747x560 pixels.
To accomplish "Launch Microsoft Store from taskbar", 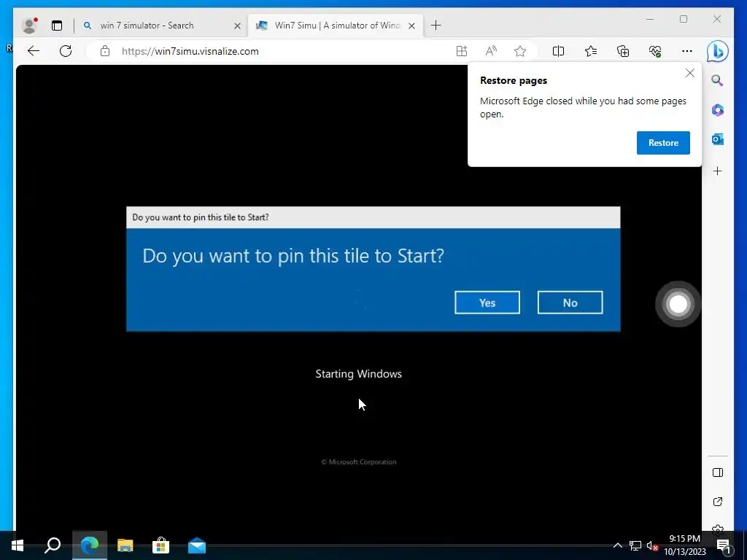I will [x=161, y=545].
